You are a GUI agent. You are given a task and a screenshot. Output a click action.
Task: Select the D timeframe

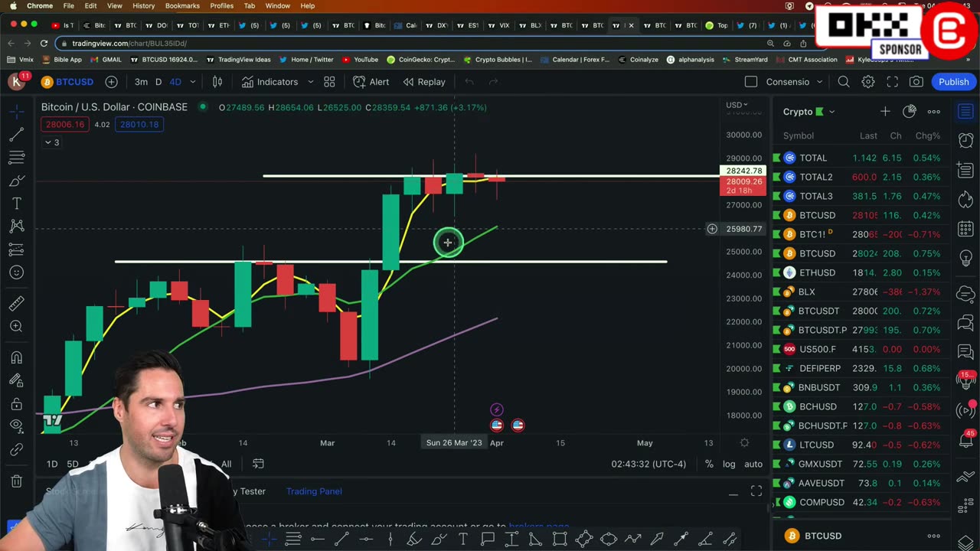tap(158, 82)
